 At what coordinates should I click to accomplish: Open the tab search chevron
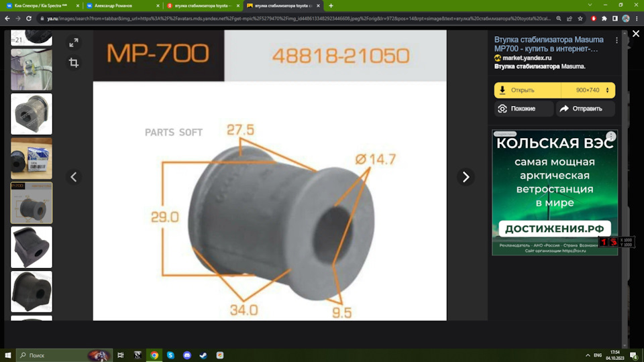pyautogui.click(x=590, y=5)
